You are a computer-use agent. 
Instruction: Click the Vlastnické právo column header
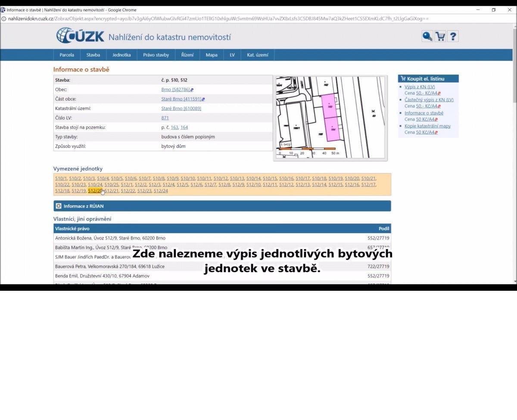tap(72, 228)
